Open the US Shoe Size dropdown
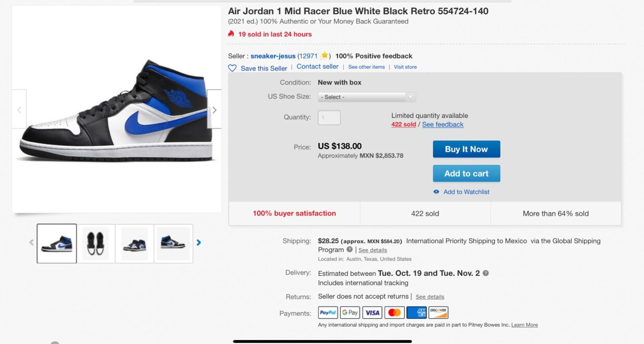This screenshot has height=344, width=644. [x=367, y=97]
